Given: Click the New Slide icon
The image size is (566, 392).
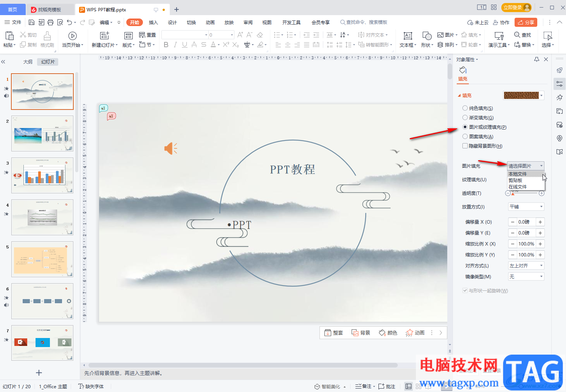Looking at the screenshot, I should pos(104,36).
